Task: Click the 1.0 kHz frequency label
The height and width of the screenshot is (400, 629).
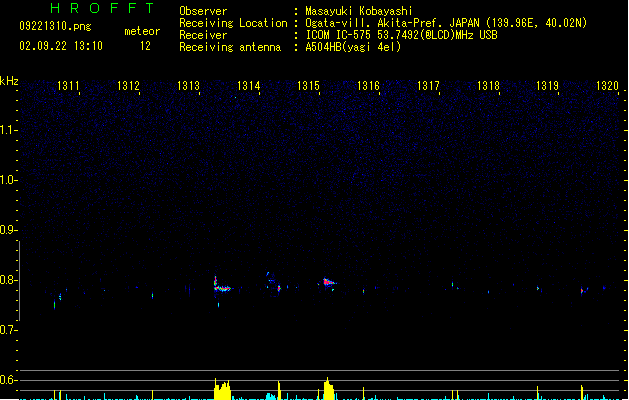Action: tap(8, 180)
